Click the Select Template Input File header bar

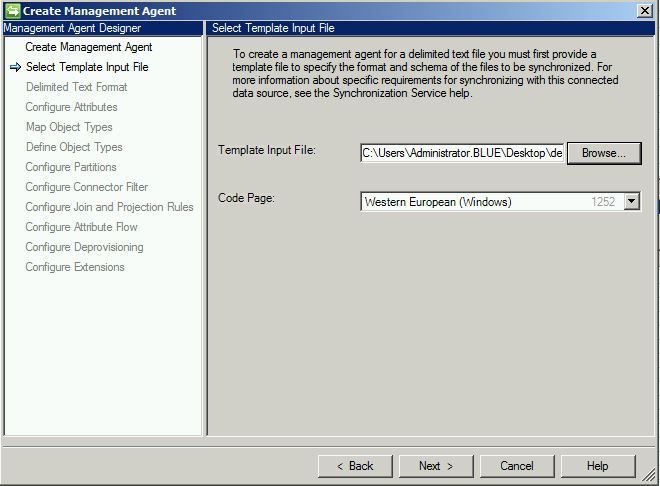[431, 28]
